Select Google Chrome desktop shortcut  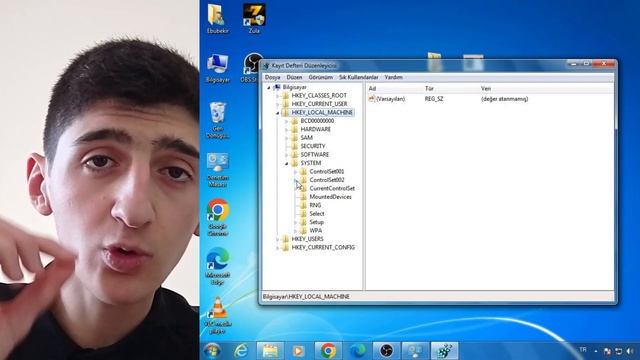pyautogui.click(x=218, y=218)
